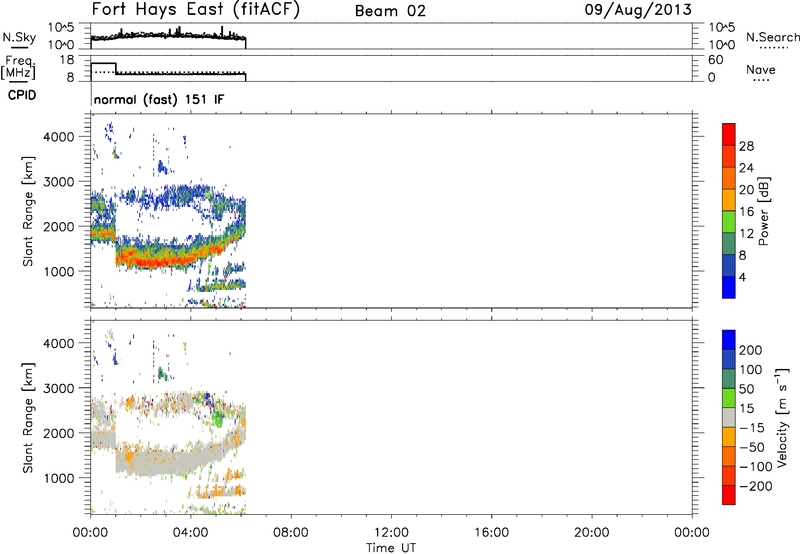Image resolution: width=800 pixels, height=554 pixels.
Task: Click the '18' frequency axis tick label
Action: click(67, 60)
